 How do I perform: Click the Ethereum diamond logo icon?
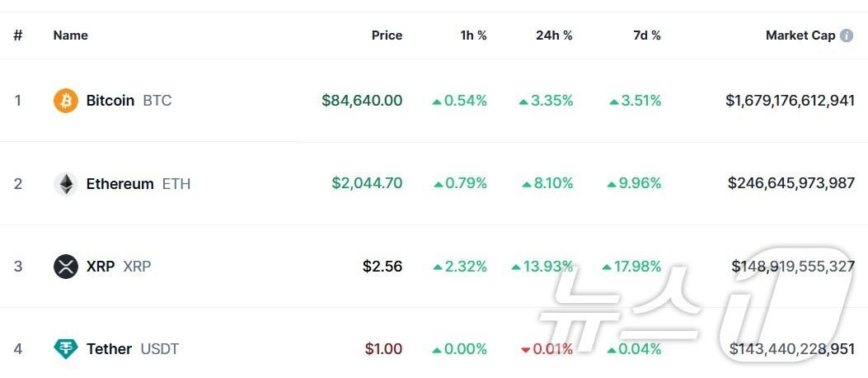click(65, 184)
